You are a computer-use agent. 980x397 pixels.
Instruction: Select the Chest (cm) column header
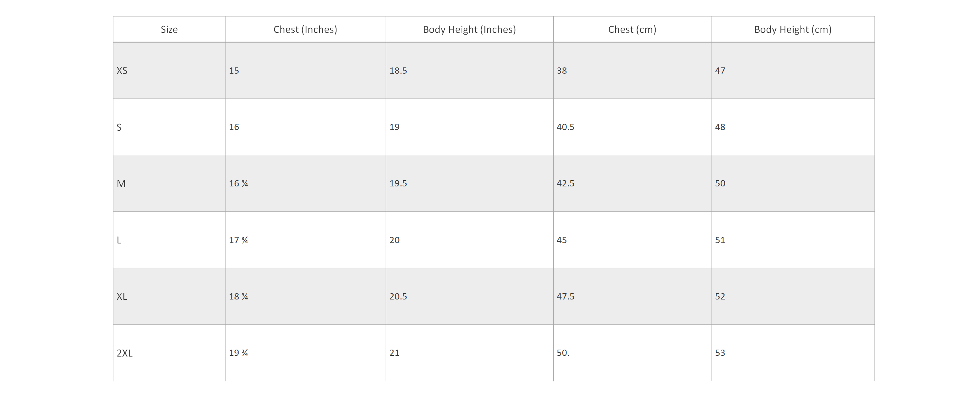tap(632, 29)
